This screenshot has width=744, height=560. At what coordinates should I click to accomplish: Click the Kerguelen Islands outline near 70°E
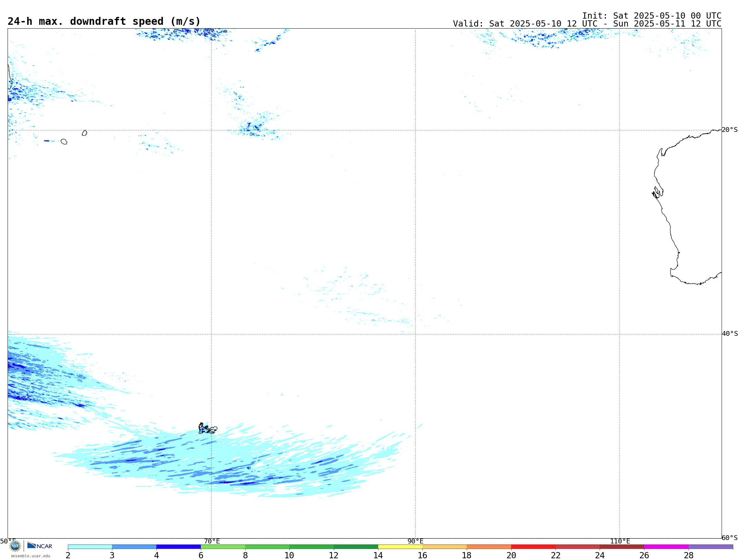[x=208, y=428]
